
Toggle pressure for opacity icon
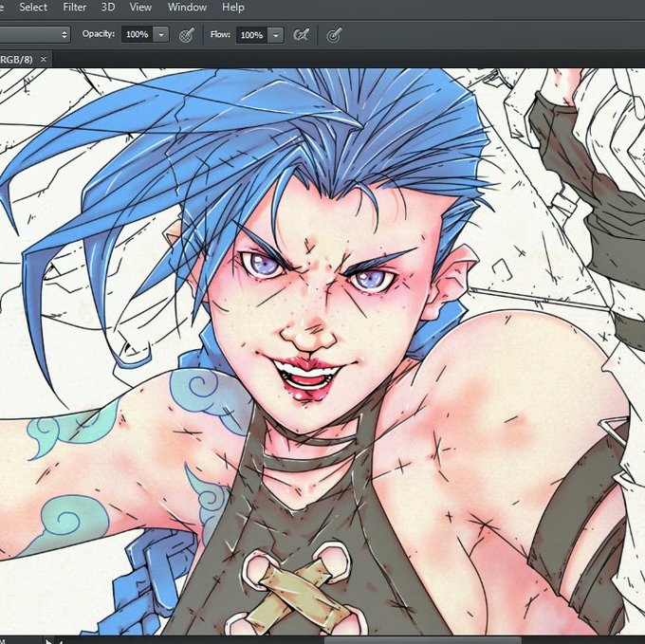pos(187,35)
